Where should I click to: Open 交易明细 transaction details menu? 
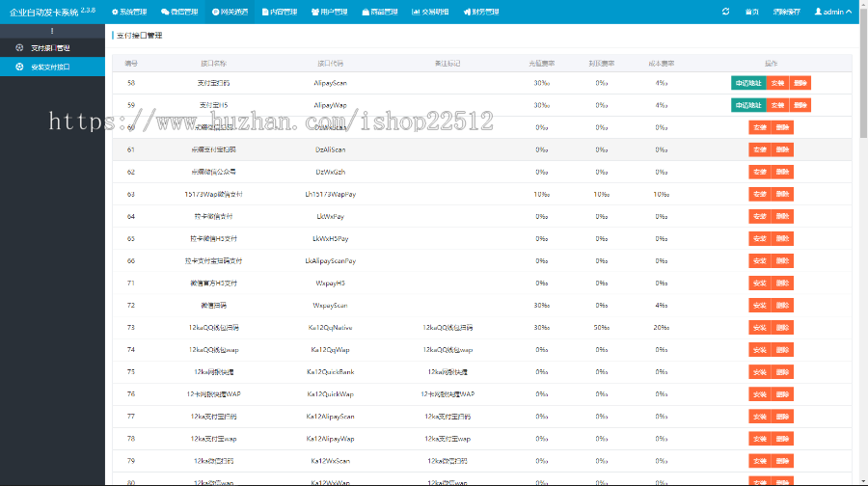[430, 12]
